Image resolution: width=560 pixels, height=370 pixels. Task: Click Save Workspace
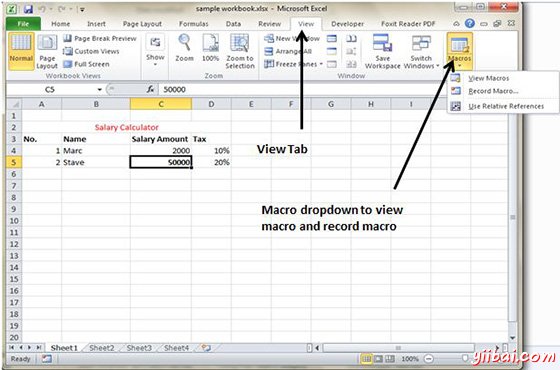382,51
